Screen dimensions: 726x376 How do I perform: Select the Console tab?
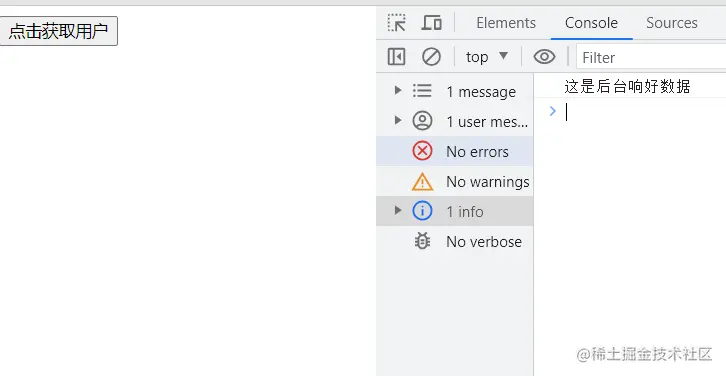(591, 23)
